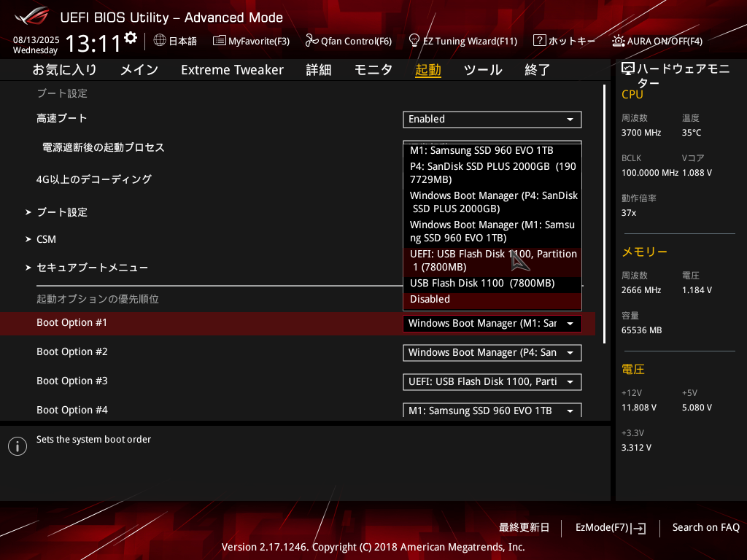
Task: Click the 日本語 language button
Action: point(175,41)
